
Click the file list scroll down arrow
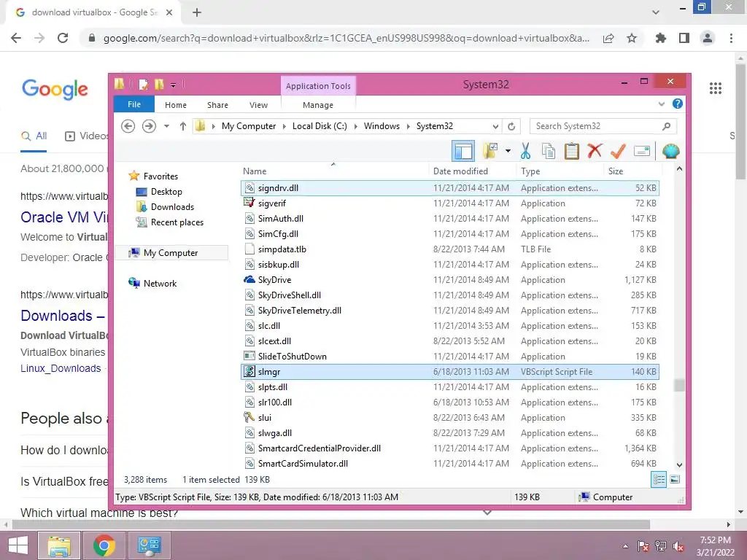pos(679,464)
